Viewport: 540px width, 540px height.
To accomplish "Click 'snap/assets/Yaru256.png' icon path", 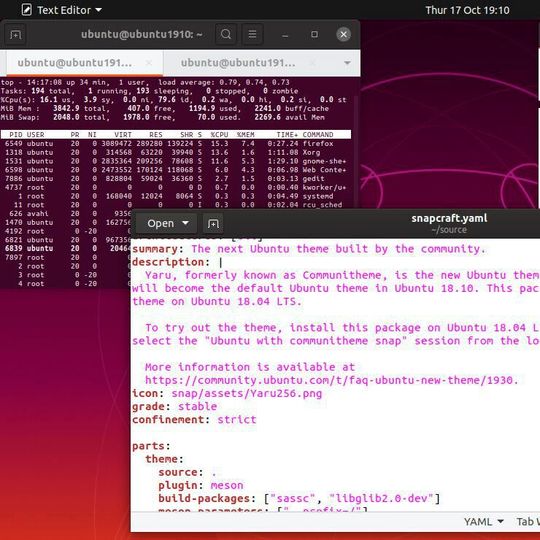I will click(x=247, y=393).
